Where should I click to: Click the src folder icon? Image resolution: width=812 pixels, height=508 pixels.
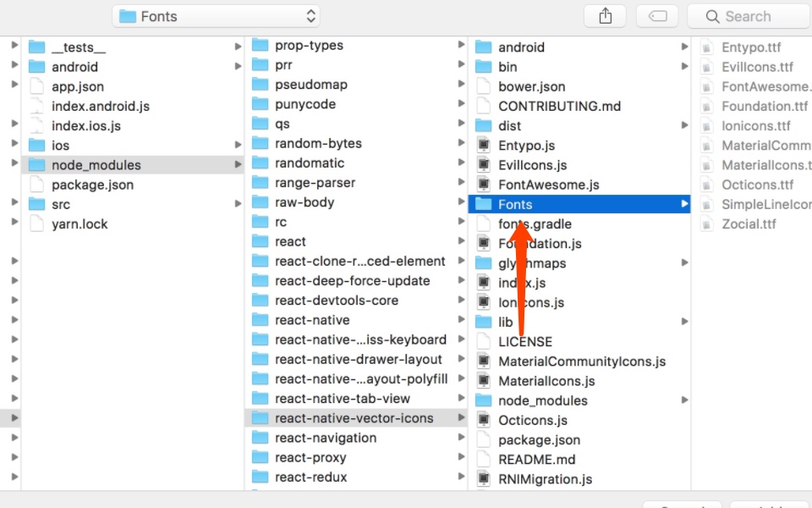36,204
